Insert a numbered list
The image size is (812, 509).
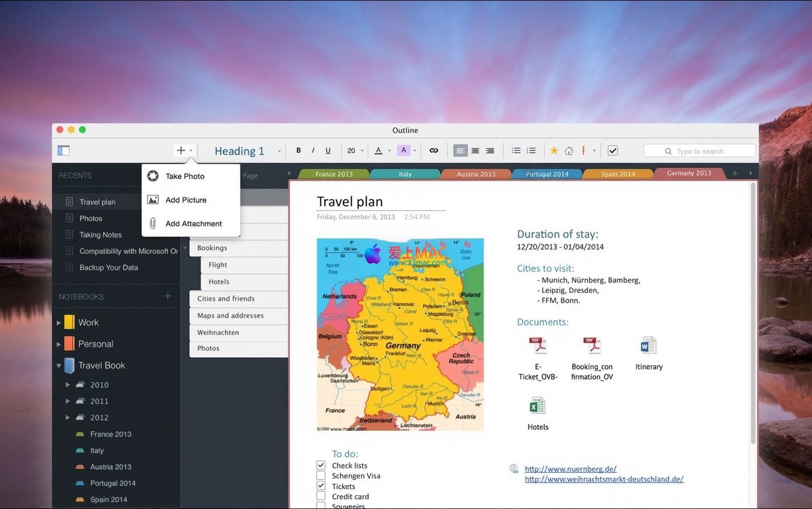pos(531,151)
